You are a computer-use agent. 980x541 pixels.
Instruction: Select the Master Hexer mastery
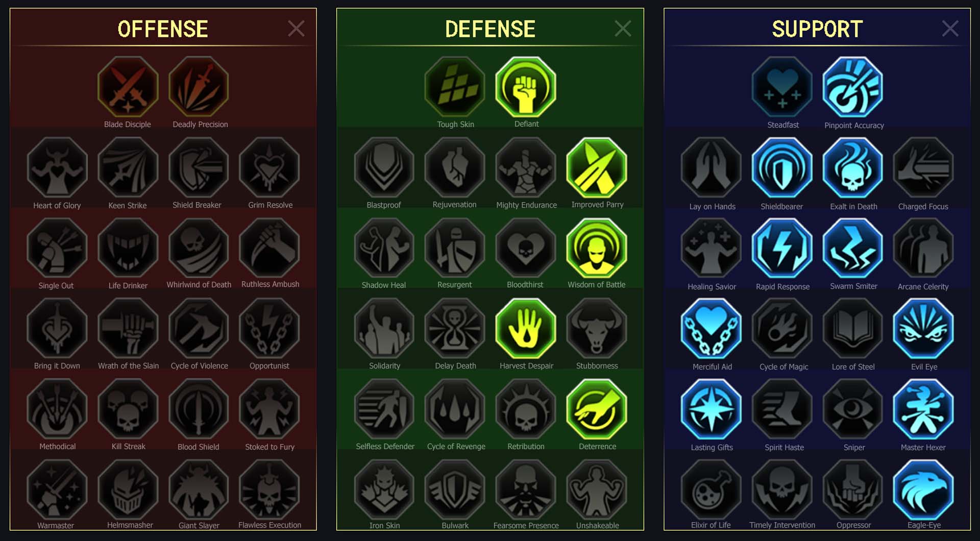pos(923,409)
